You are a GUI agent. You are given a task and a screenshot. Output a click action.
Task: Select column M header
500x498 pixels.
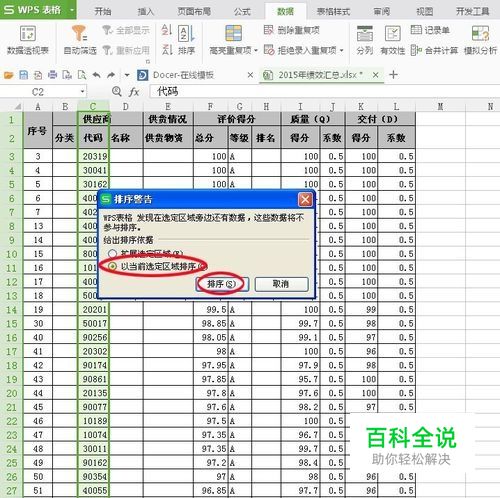440,107
